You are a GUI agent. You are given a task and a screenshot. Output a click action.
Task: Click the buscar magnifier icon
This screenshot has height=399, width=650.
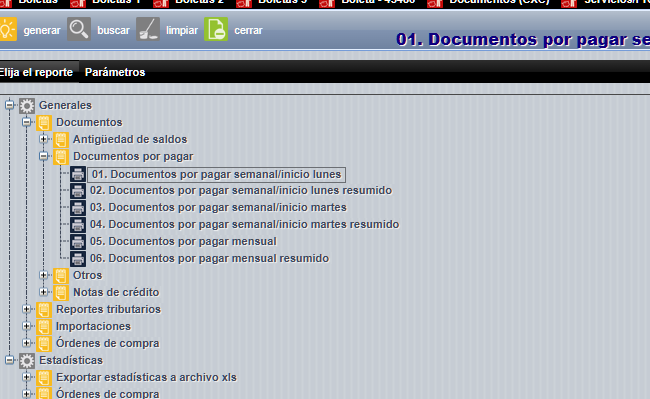[79, 29]
